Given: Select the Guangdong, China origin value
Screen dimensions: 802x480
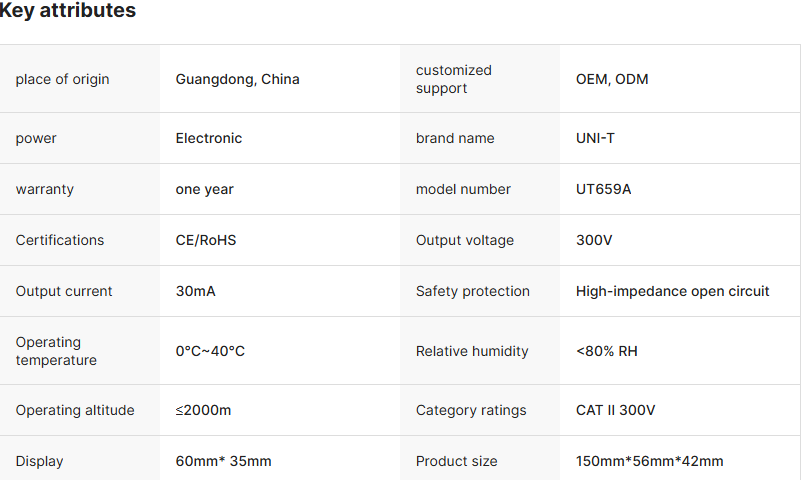Looking at the screenshot, I should pyautogui.click(x=237, y=79).
